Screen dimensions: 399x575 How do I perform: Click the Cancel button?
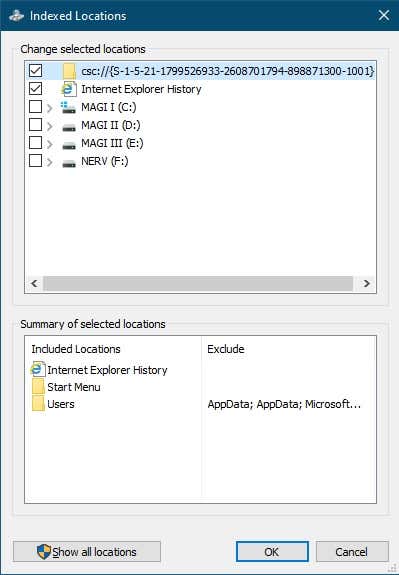point(352,552)
